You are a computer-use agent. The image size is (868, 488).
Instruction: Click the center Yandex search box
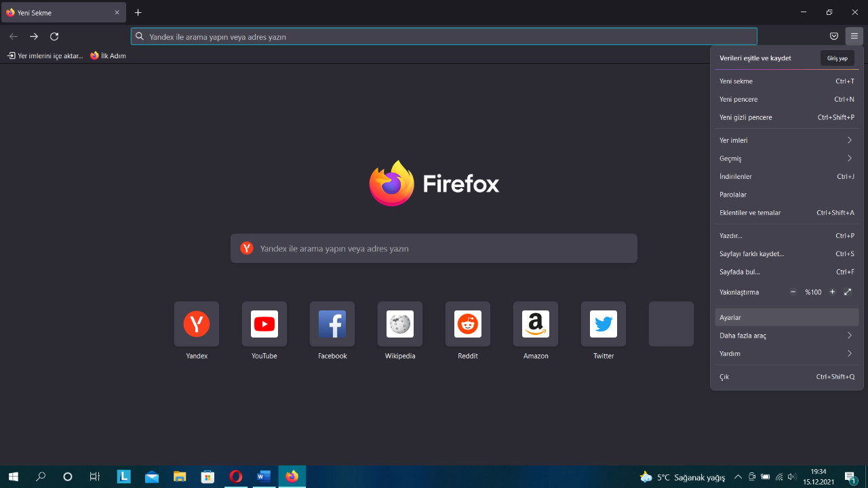[x=434, y=249]
